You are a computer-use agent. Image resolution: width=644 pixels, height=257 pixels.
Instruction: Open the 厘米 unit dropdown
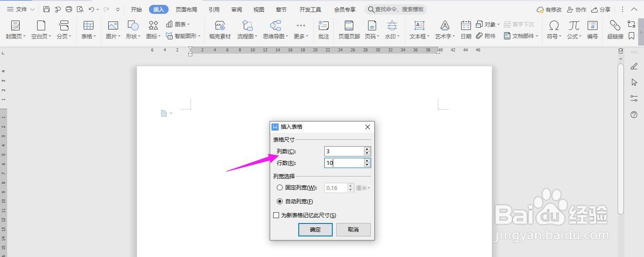click(363, 188)
